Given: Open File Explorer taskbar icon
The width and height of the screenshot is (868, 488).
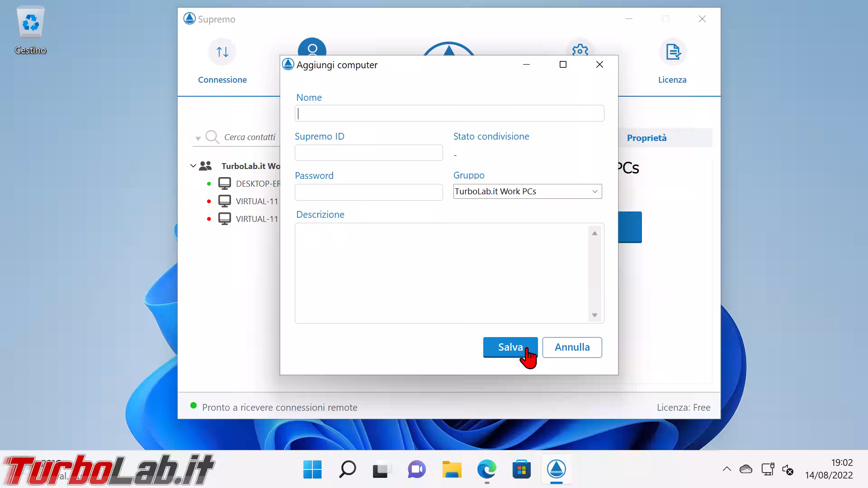Looking at the screenshot, I should coord(452,469).
